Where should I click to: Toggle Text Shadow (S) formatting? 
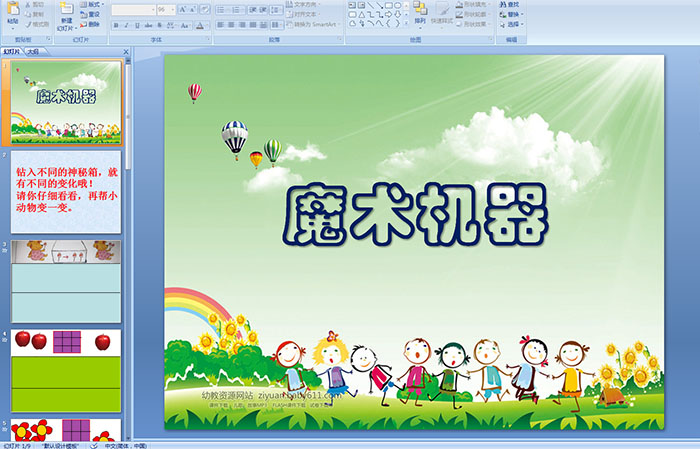pyautogui.click(x=160, y=25)
